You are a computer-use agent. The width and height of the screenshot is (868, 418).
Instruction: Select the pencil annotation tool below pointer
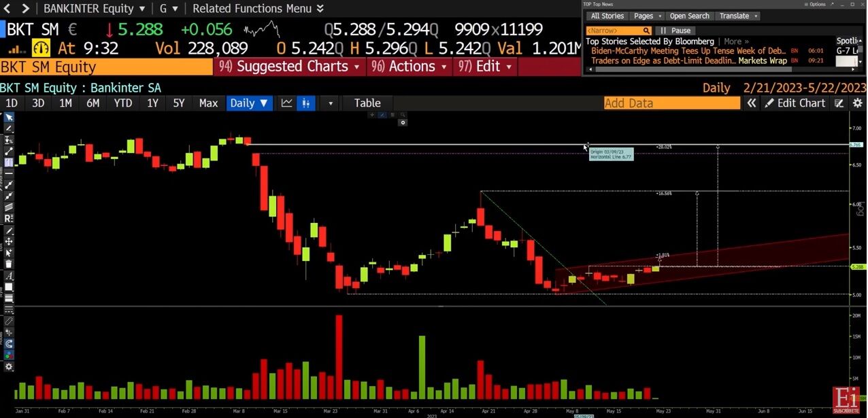[x=10, y=128]
